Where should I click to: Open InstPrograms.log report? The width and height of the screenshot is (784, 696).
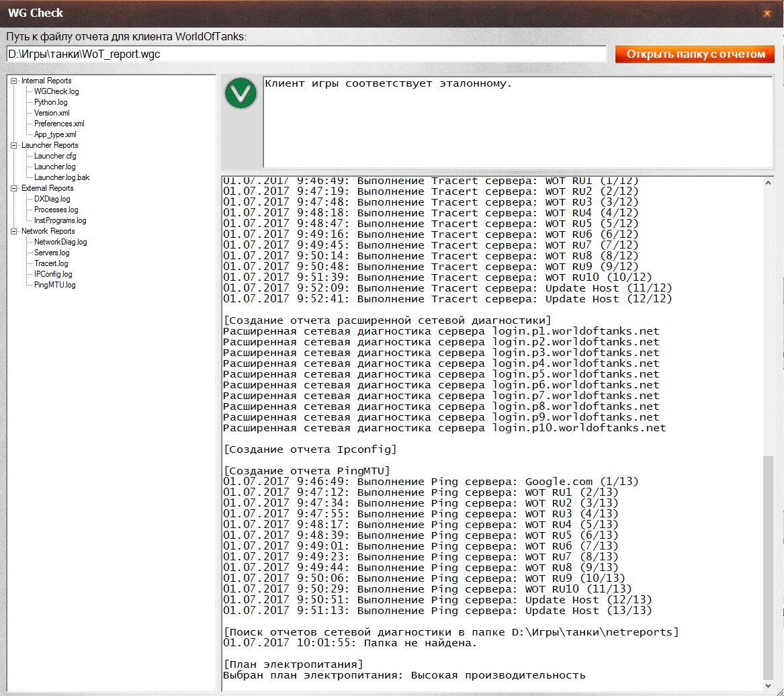point(60,220)
